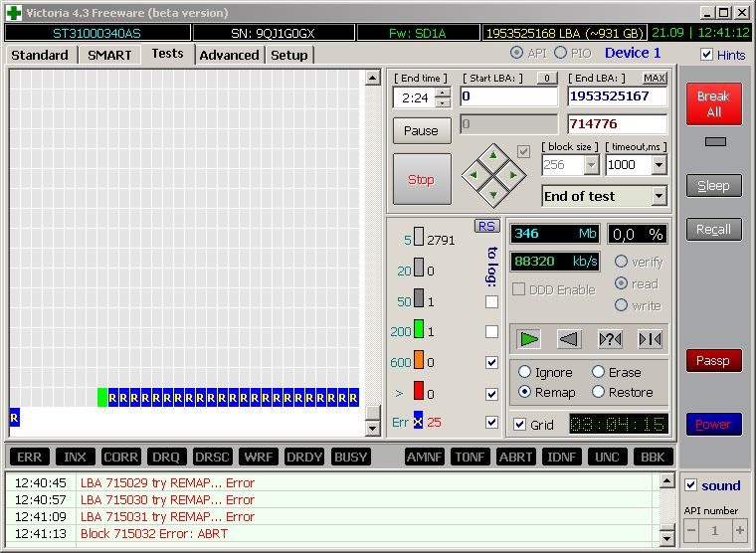This screenshot has height=553, width=756.
Task: Select the Ignore error action
Action: point(524,372)
